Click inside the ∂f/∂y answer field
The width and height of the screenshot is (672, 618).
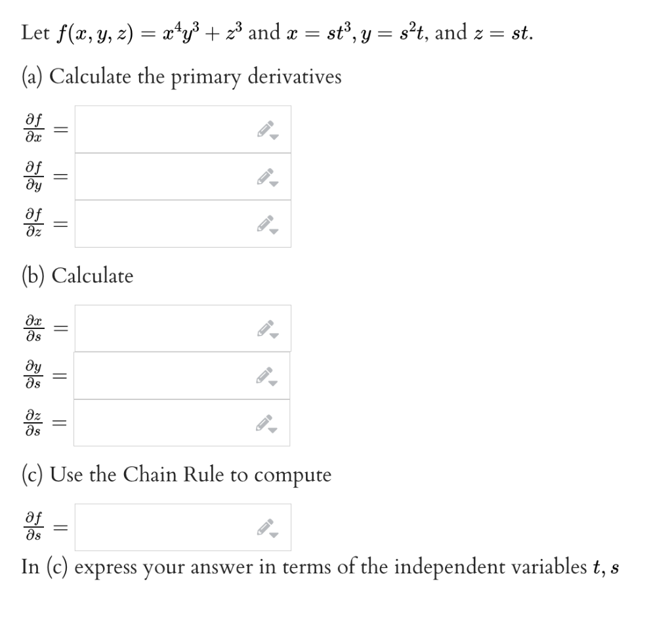[164, 176]
